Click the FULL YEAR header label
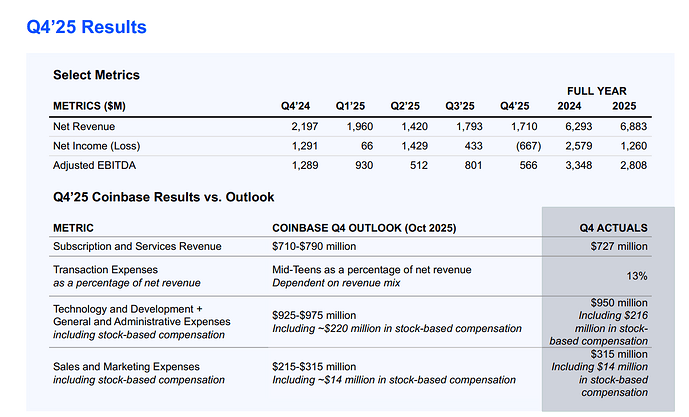689x417 pixels. (x=596, y=91)
